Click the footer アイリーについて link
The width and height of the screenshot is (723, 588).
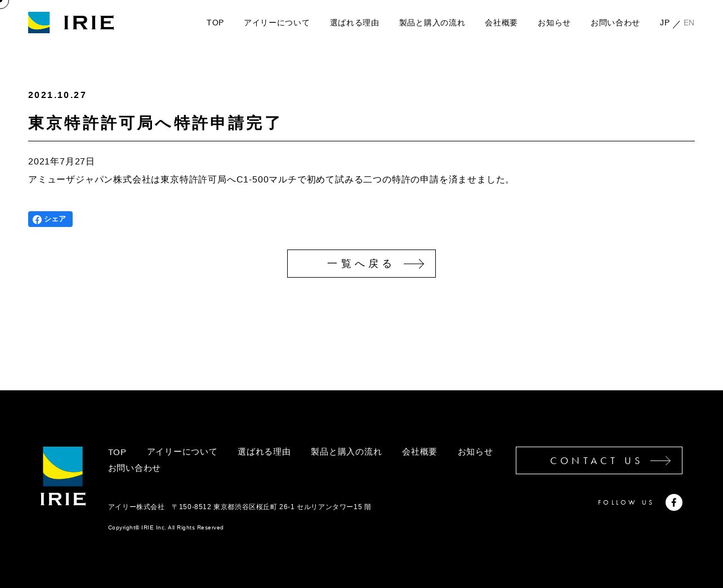[182, 452]
